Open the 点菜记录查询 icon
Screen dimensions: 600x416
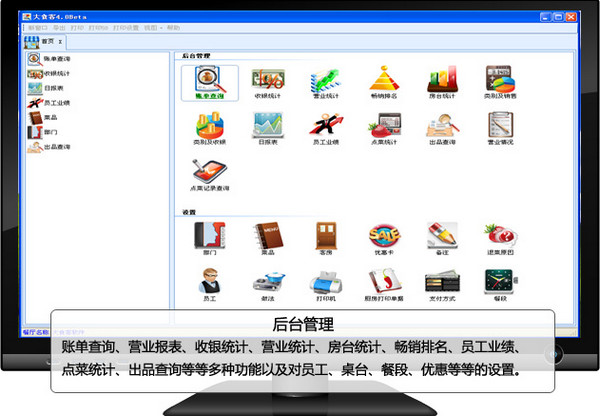(x=209, y=172)
